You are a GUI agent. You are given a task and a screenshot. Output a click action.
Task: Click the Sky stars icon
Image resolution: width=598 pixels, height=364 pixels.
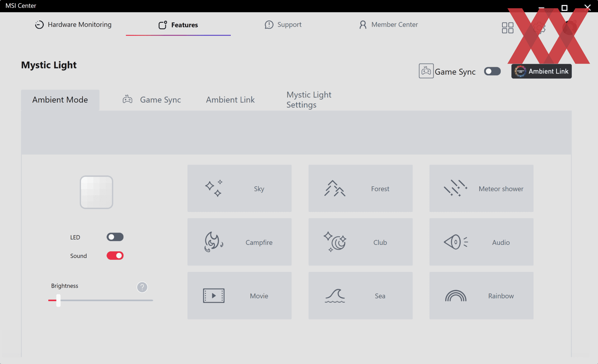coord(214,189)
